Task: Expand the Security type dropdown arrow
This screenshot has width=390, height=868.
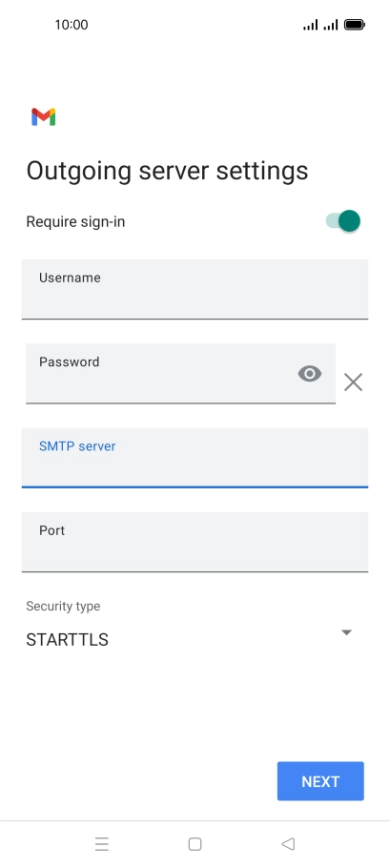Action: click(346, 632)
